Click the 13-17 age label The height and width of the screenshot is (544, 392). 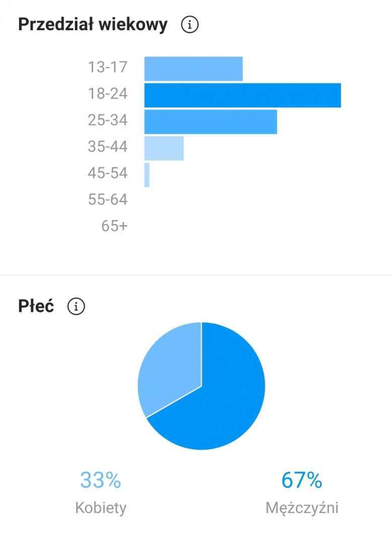click(x=108, y=67)
